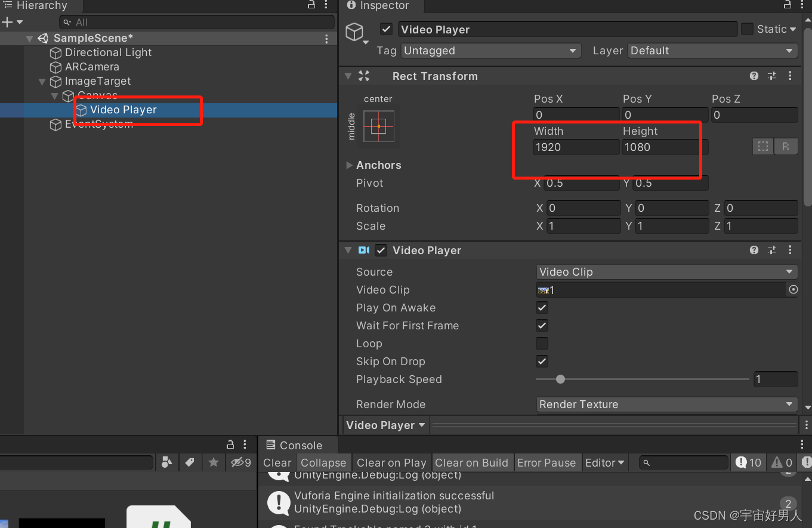Toggle the Video Player component enabled checkbox
This screenshot has height=528, width=812.
point(381,250)
